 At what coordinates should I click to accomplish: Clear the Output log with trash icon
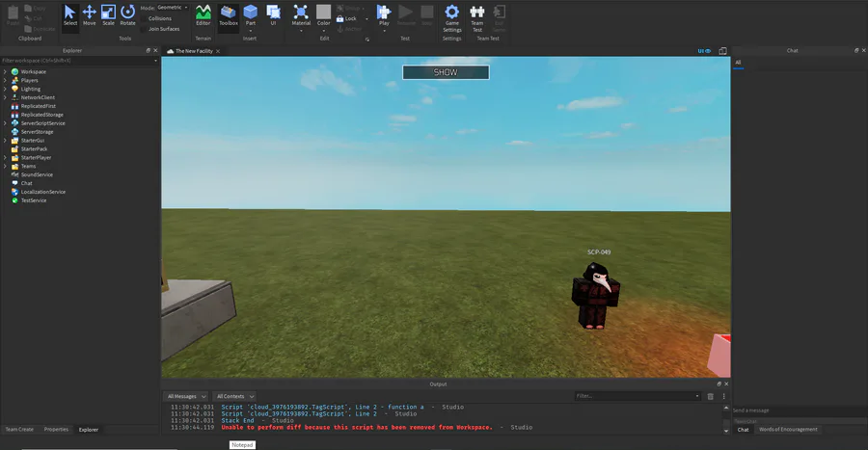(710, 396)
